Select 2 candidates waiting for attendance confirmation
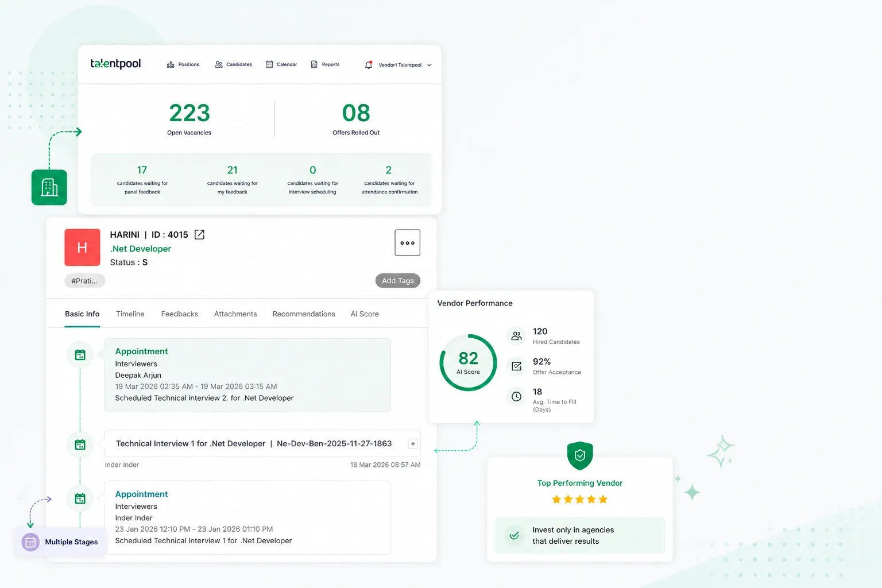Image resolution: width=882 pixels, height=588 pixels. pos(389,180)
